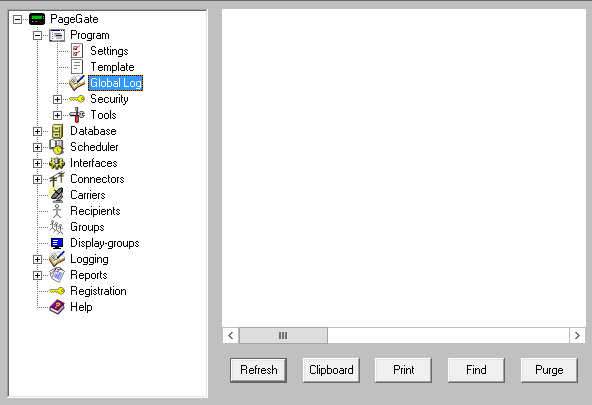
Task: Click the Refresh button
Action: 259,370
